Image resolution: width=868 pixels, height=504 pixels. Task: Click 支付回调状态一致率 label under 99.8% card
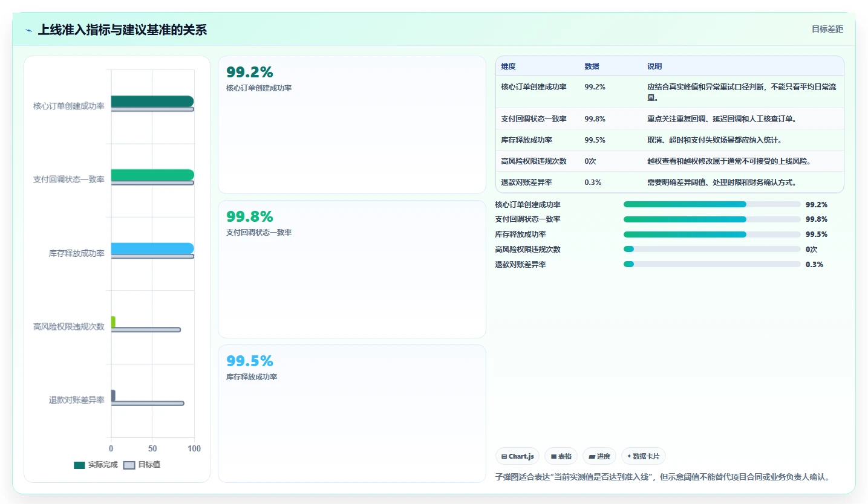tap(259, 233)
